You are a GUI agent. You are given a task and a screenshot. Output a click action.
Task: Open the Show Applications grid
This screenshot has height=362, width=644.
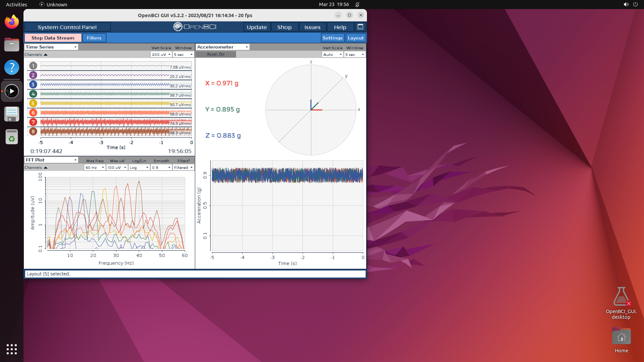pyautogui.click(x=11, y=349)
